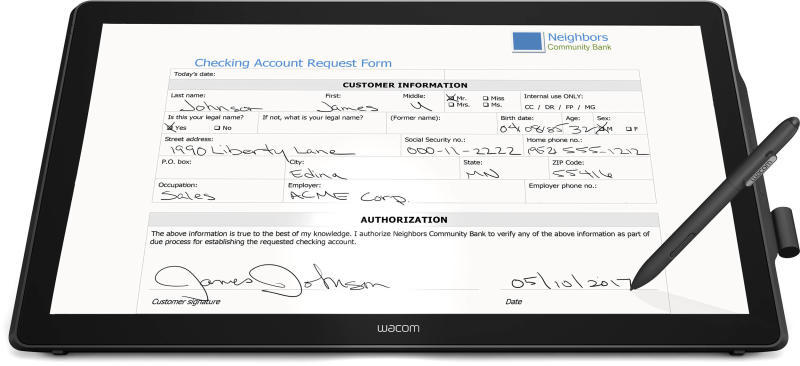
Task: Click the 'If not, what is your legal name?' field
Action: pos(322,123)
